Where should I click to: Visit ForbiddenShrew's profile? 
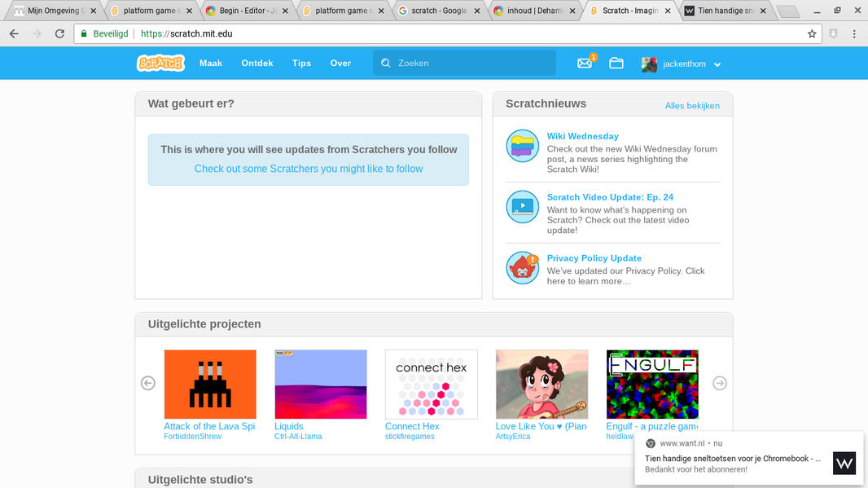[193, 437]
